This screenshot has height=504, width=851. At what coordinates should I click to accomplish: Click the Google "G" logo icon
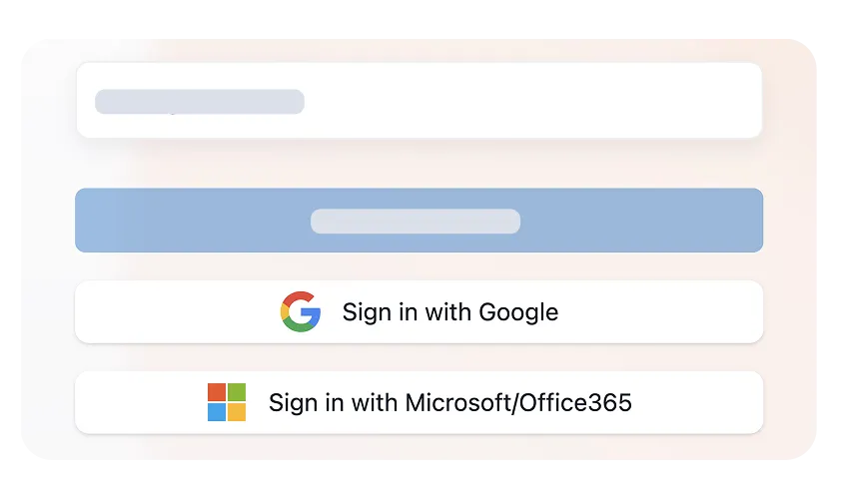point(301,311)
